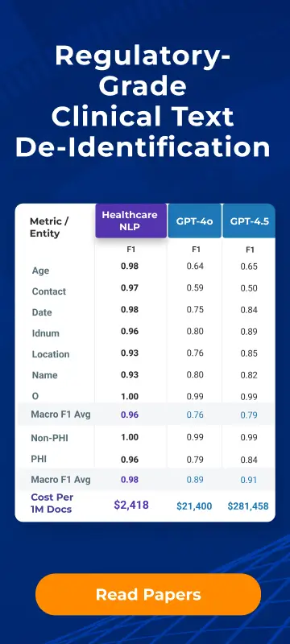290x644 pixels.
Task: Click the $281,458 cost value
Action: [248, 506]
